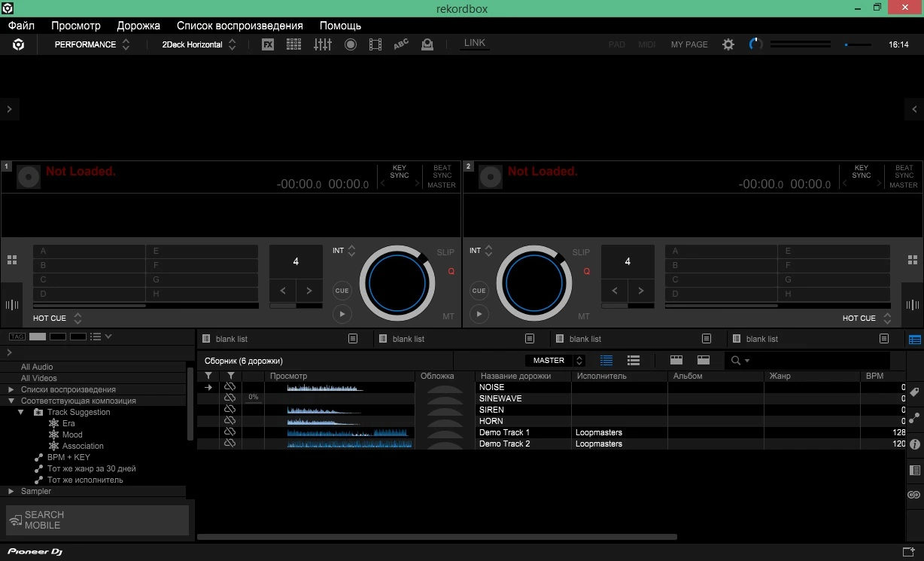Click the lighting mode icon
The image size is (924, 561).
pyautogui.click(x=427, y=44)
